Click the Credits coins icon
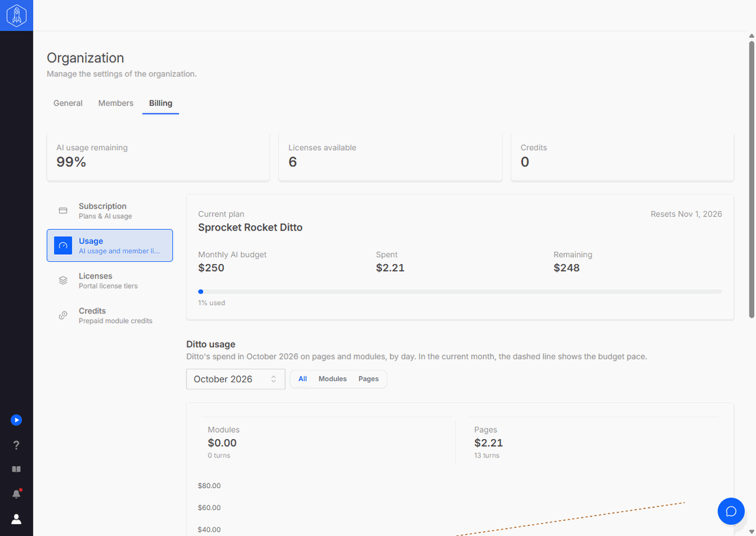 (63, 315)
